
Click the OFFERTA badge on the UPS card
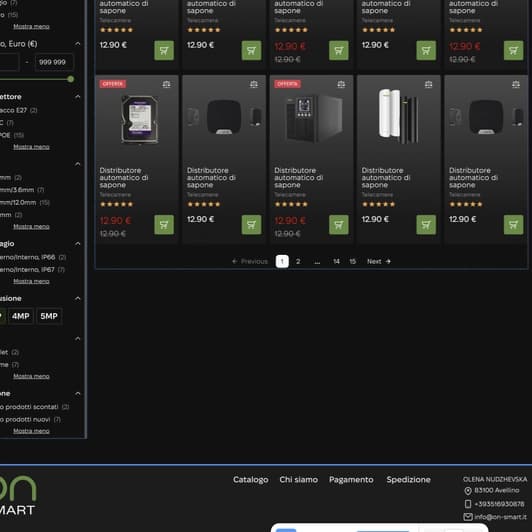click(287, 84)
